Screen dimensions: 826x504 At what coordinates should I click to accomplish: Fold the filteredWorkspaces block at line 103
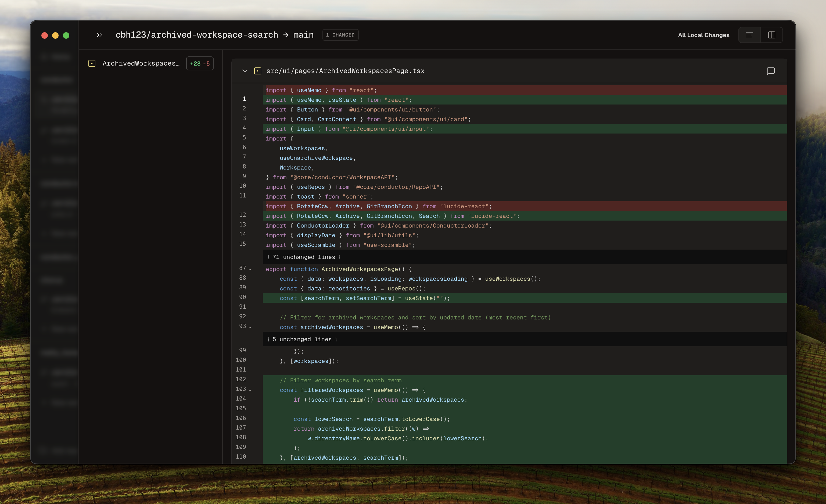250,390
